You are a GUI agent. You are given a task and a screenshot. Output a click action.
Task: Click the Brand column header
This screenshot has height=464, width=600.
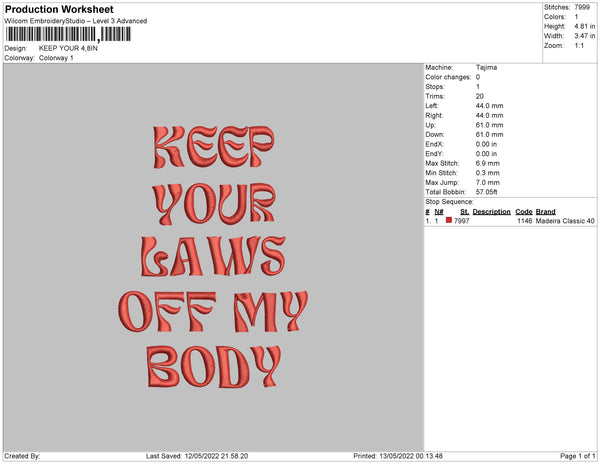[545, 212]
